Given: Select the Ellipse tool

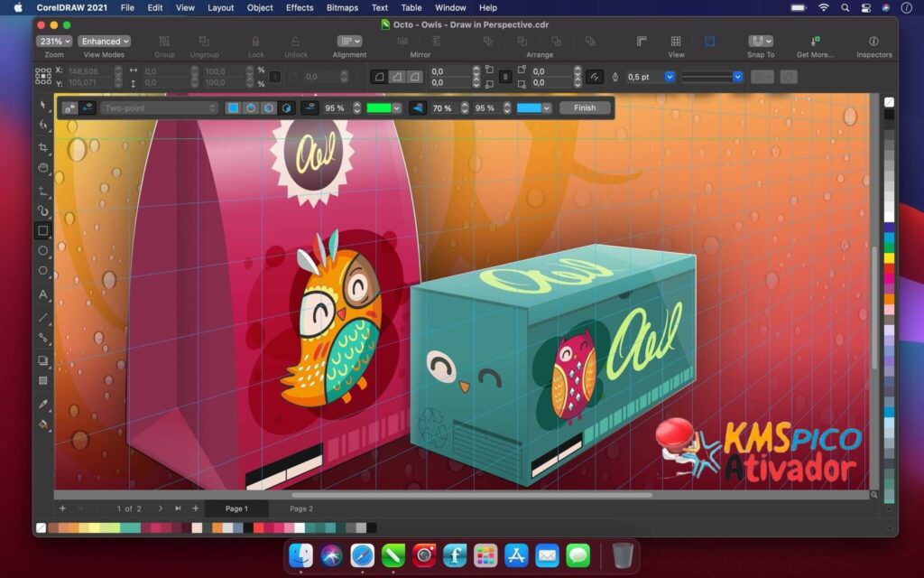Looking at the screenshot, I should [43, 251].
